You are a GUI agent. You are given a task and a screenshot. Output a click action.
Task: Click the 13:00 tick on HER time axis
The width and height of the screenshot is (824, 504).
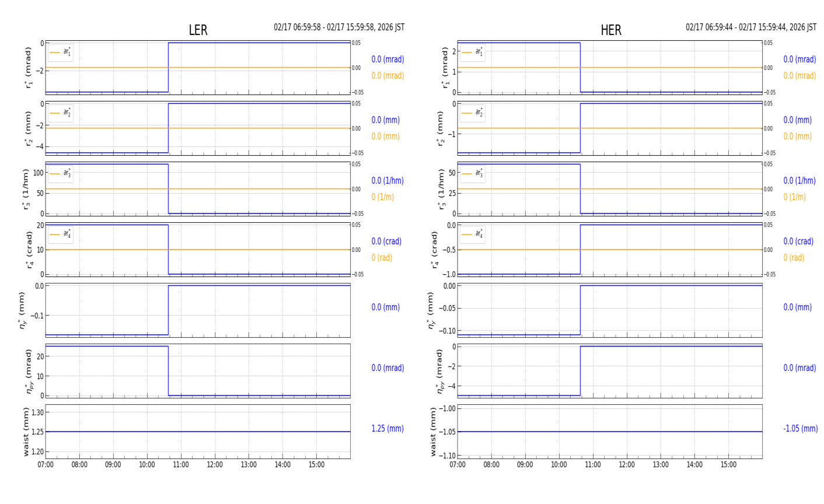coord(661,465)
